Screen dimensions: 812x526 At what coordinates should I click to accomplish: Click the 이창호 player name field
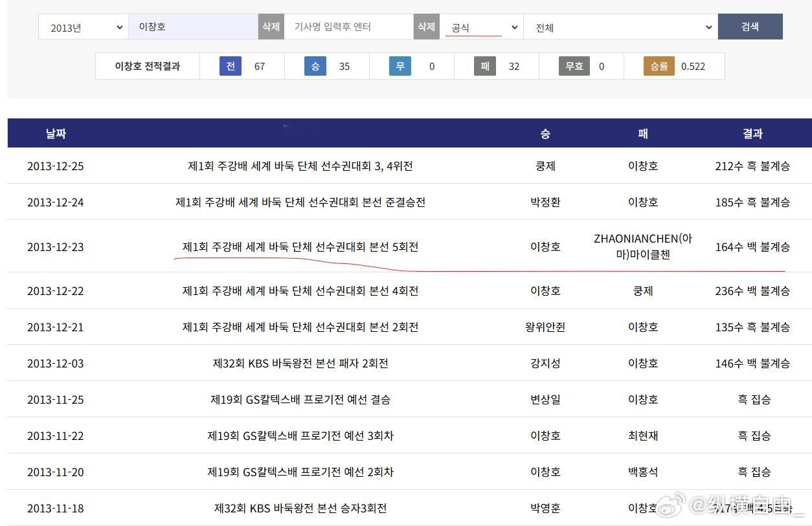(194, 27)
